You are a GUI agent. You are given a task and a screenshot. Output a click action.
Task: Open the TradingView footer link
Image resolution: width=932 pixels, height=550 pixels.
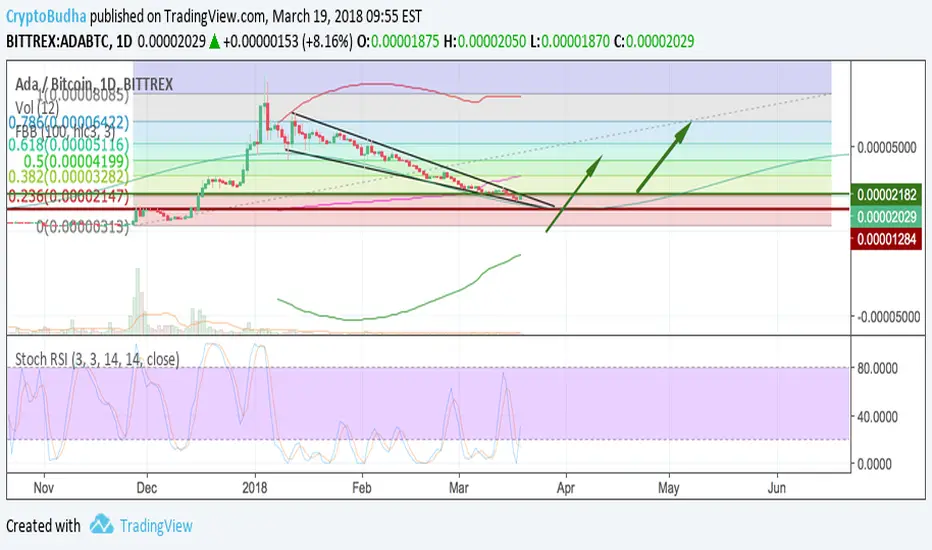156,526
